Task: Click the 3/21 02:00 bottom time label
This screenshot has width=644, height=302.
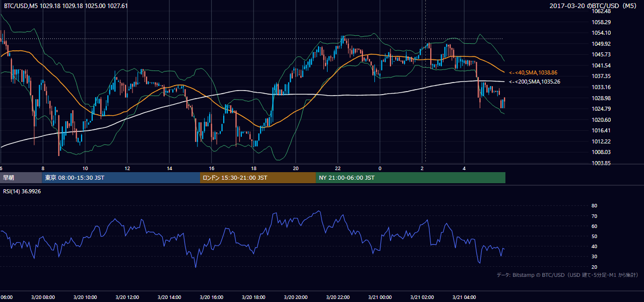Action: (x=422, y=297)
